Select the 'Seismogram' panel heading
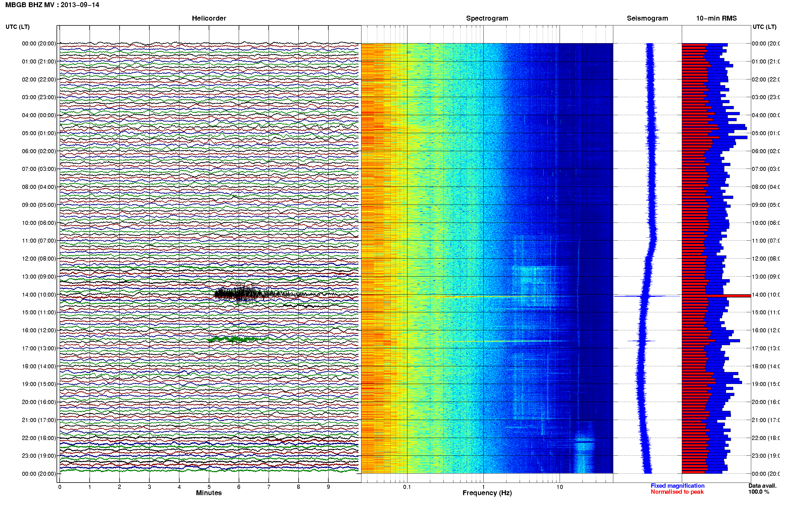 [647, 18]
